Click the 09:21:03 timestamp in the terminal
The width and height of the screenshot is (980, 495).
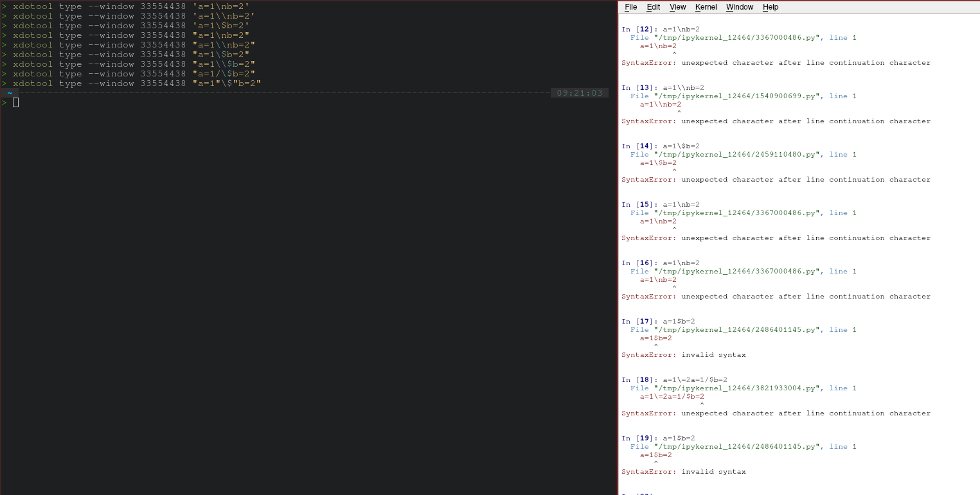[580, 93]
